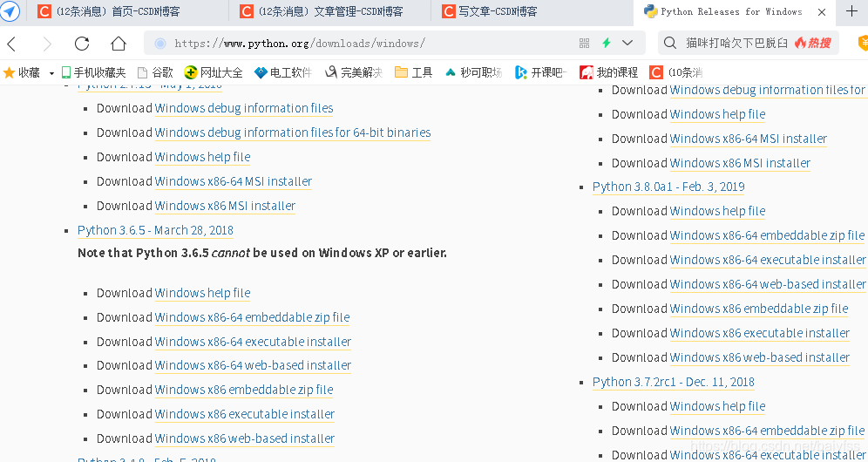This screenshot has height=462, width=868.
Task: Click Windows x86-64 MSI installer in right column
Action: coord(749,139)
